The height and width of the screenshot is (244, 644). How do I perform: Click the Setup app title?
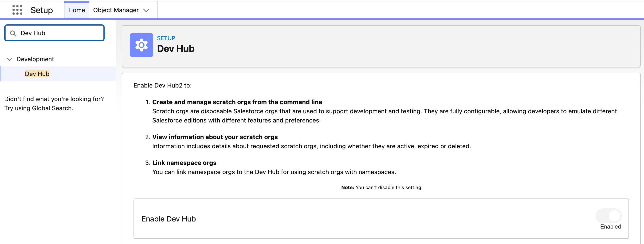(x=42, y=10)
